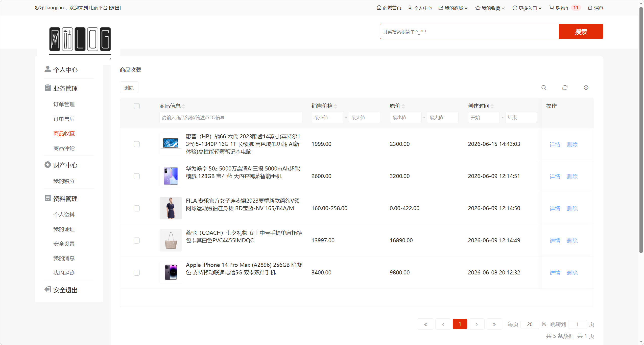
Task: Click the sidebar 个人中心 person icon
Action: tap(47, 69)
